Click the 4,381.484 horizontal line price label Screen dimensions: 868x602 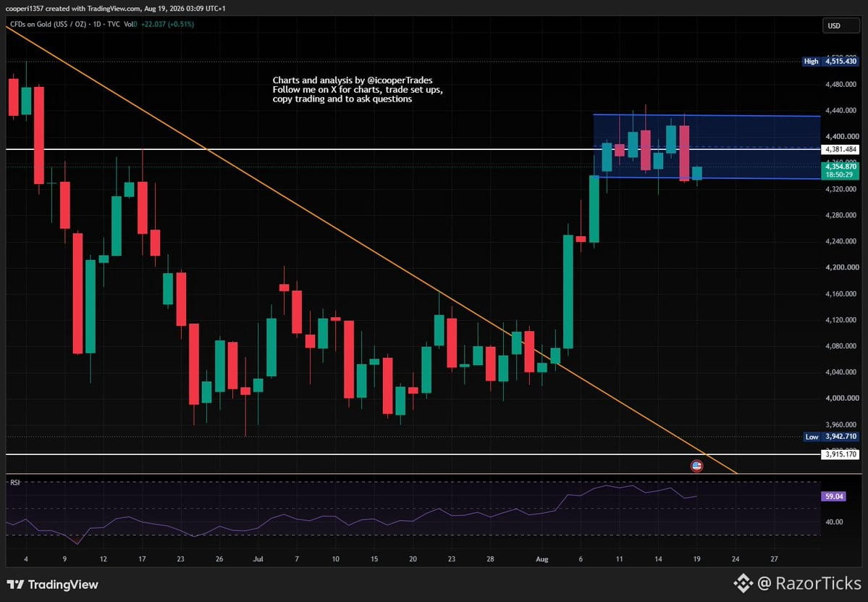coord(840,149)
